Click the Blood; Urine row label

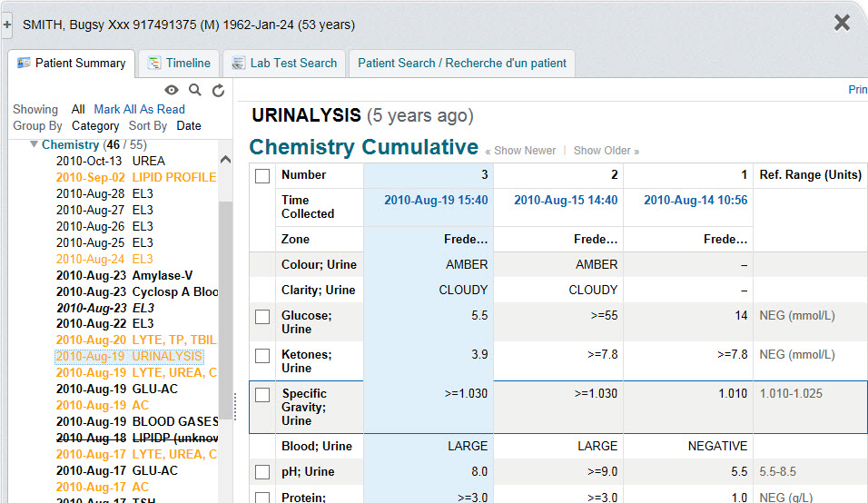click(317, 446)
